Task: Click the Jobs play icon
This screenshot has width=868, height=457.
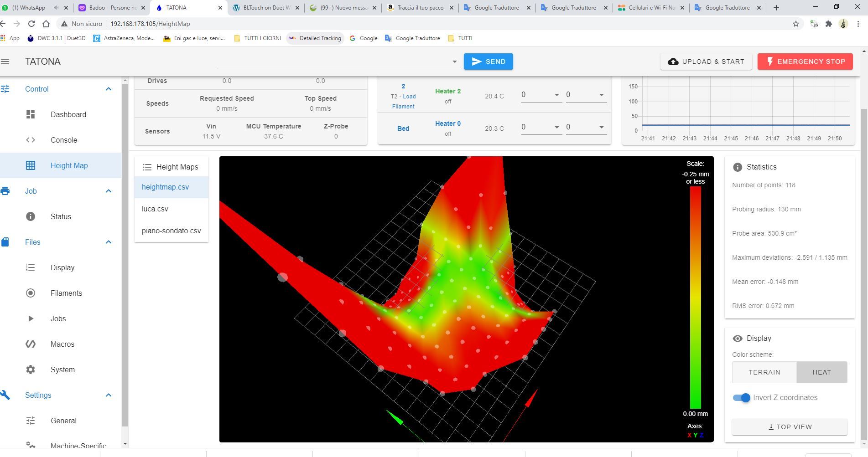Action: 31,318
